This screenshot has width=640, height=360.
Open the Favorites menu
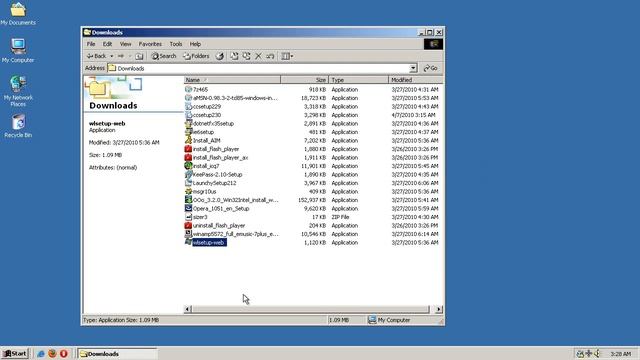click(x=150, y=44)
